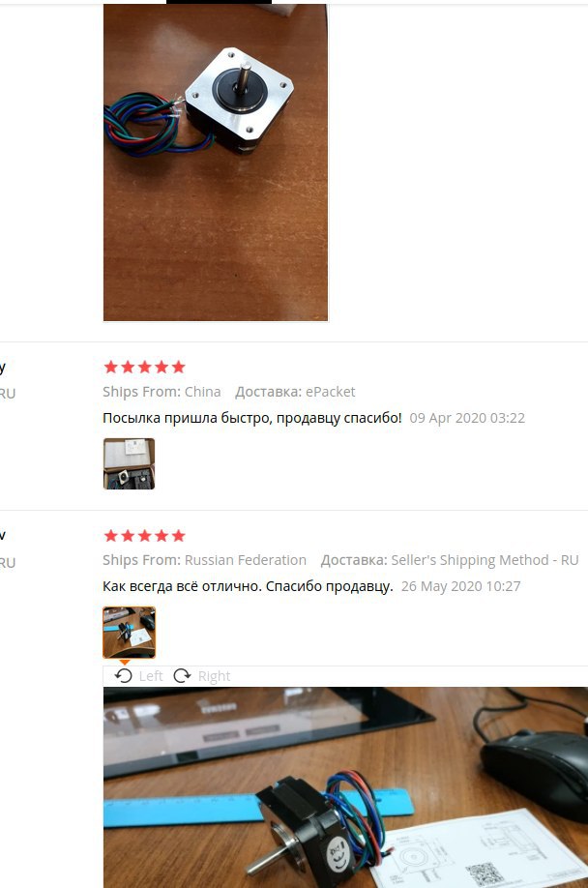
Task: Collapse the selected orange-bordered review thumbnail
Action: point(129,633)
